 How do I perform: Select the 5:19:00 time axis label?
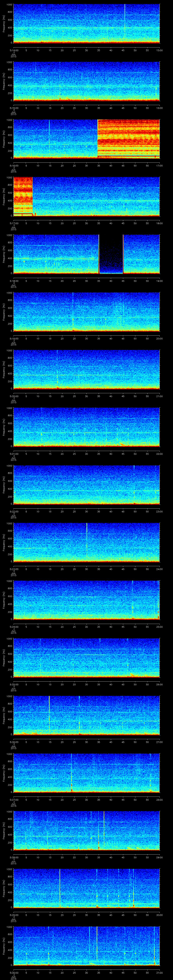click(14, 339)
